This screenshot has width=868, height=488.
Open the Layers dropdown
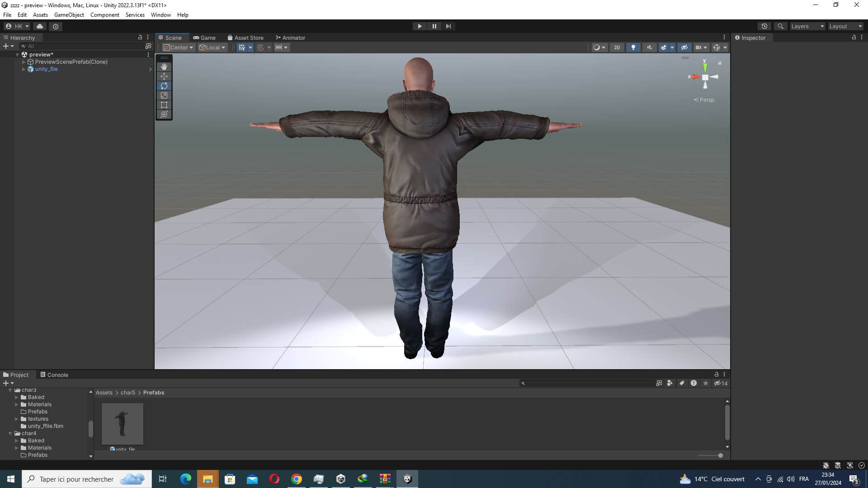click(807, 26)
